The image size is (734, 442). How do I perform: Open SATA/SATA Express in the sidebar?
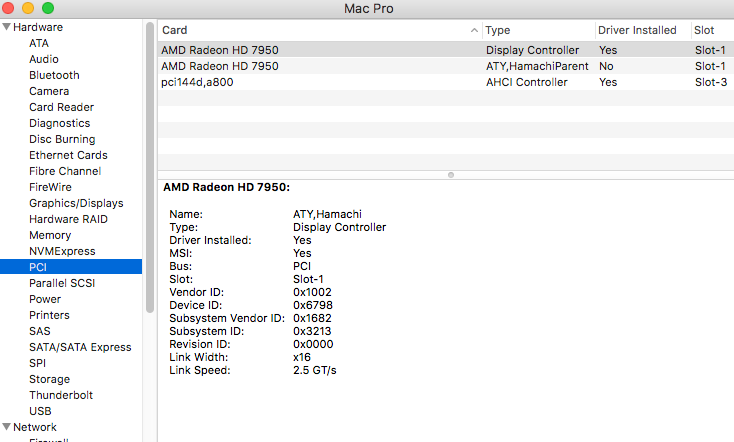pyautogui.click(x=80, y=347)
